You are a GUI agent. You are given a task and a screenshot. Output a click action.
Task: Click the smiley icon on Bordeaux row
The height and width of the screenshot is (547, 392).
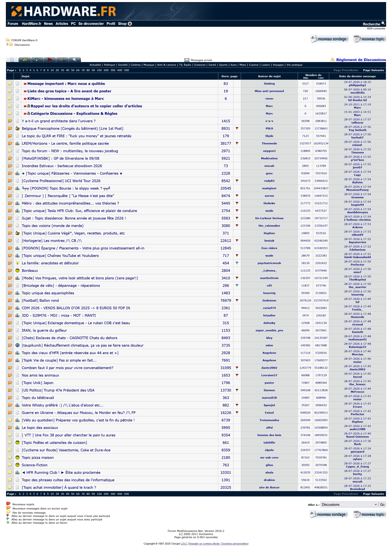click(17, 270)
